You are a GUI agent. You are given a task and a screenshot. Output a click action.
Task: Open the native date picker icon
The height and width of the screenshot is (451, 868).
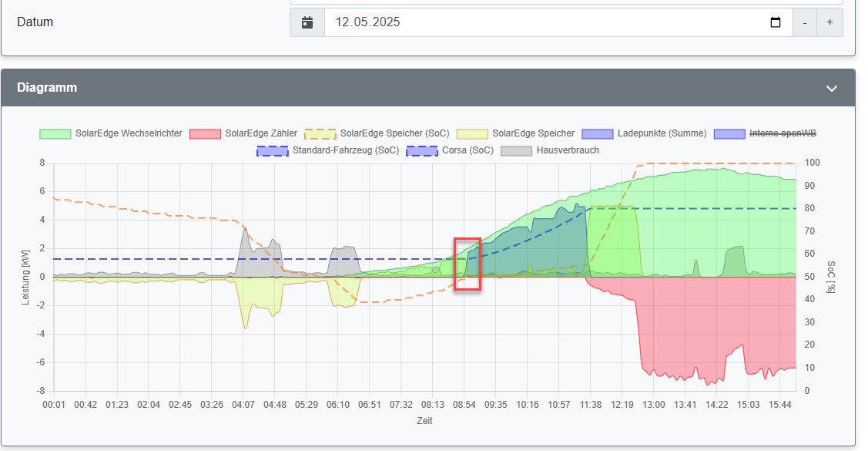pos(776,22)
